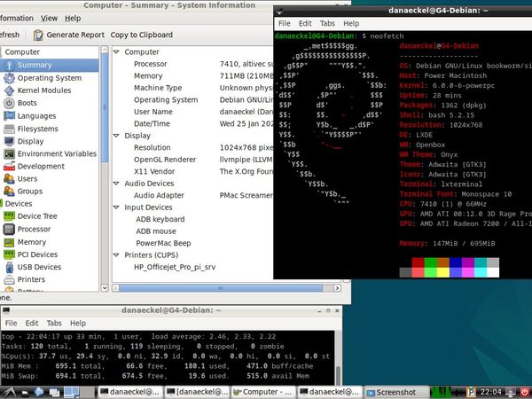The height and width of the screenshot is (399, 532).
Task: Open Environment Variables in the sidebar
Action: [57, 153]
